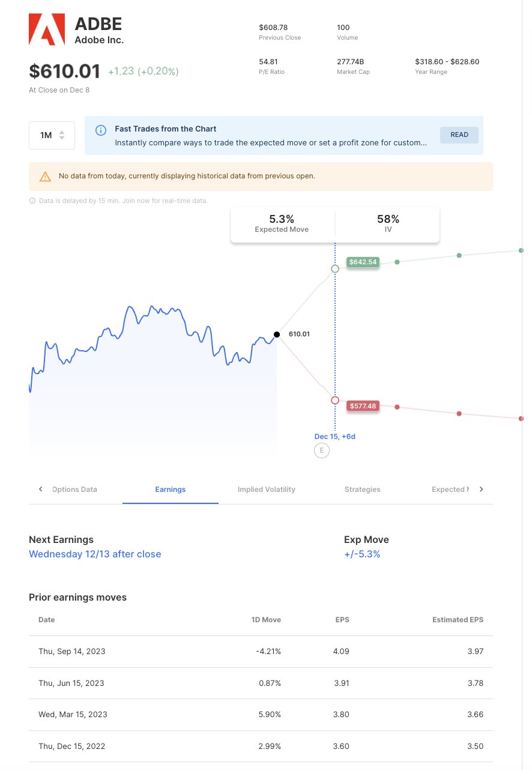Screen dimensions: 532x770
Task: Click the +/-5.3% expected move link
Action: click(x=362, y=554)
